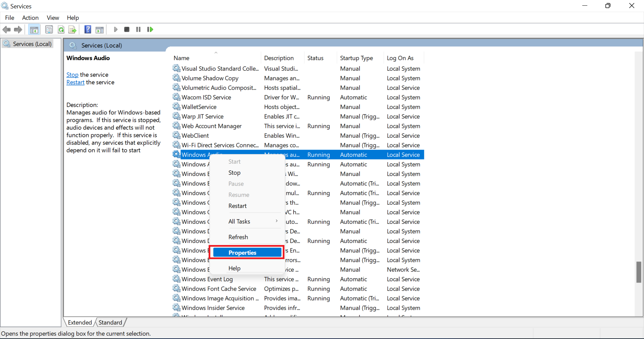Click the Show/Hide Console Tree toolbar icon
This screenshot has height=339, width=644.
pyautogui.click(x=34, y=30)
